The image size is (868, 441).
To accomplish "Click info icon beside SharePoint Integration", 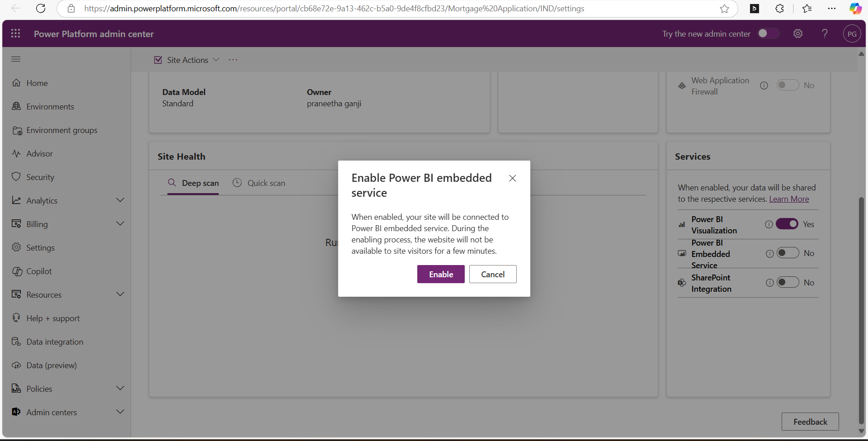I will tap(769, 283).
